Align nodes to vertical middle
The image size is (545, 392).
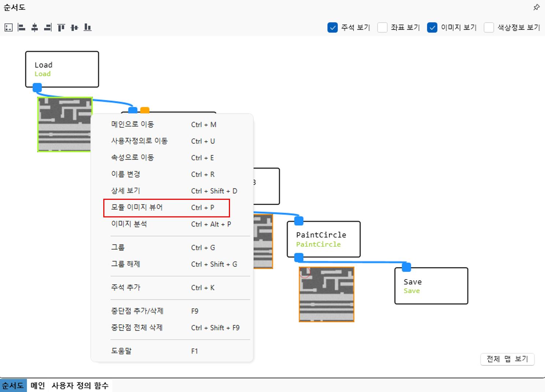pos(74,27)
